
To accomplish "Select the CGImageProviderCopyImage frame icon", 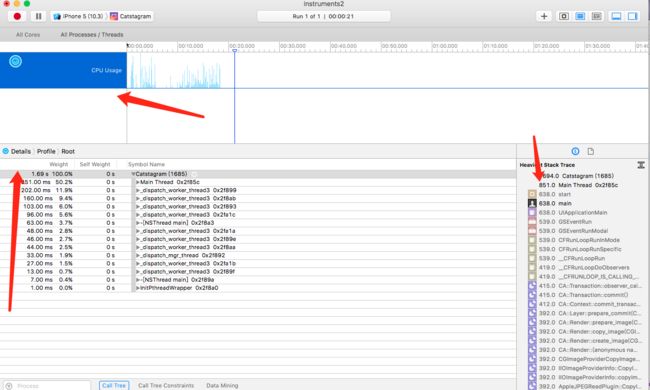I will [x=532, y=359].
